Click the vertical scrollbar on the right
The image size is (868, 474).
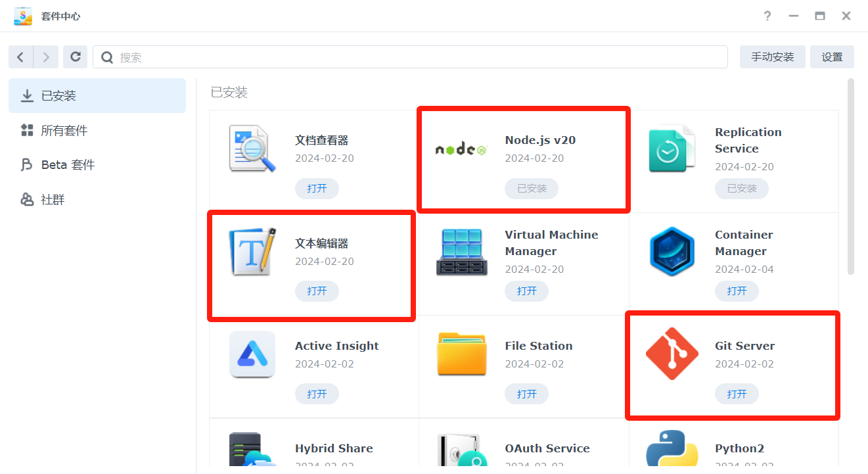coord(851,176)
